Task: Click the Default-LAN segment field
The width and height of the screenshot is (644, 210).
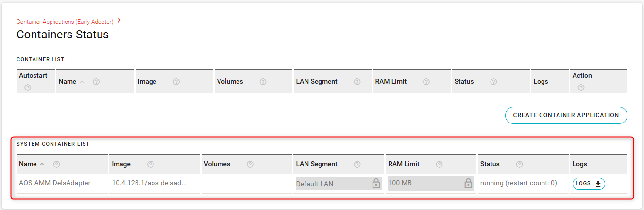Action: click(333, 183)
